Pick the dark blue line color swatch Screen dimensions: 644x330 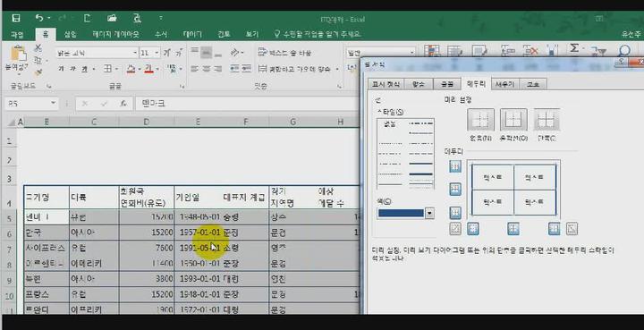(401, 213)
